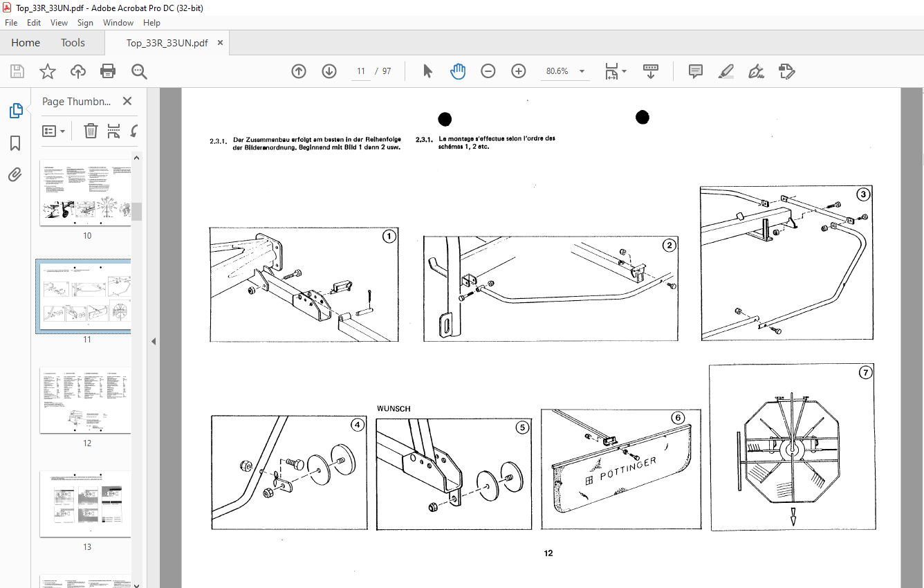Screen dimensions: 924x588
Task: Zoom in with plus button
Action: (519, 71)
